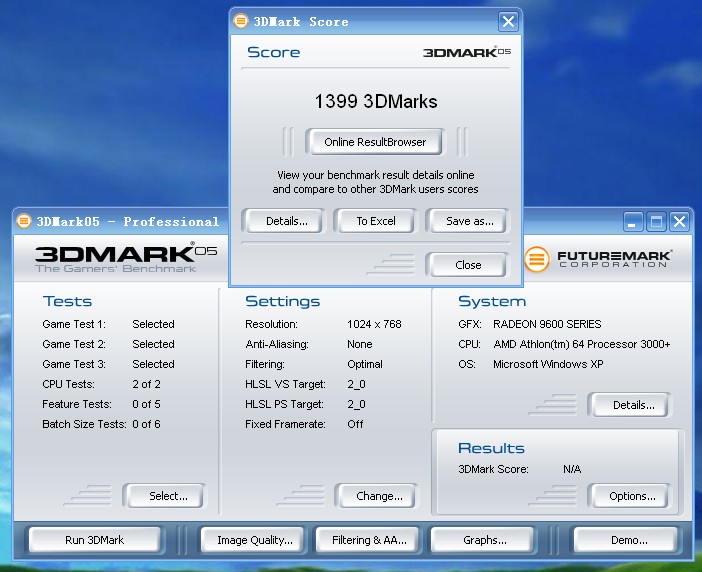This screenshot has height=572, width=702.
Task: Click the '1024 x 768' resolution value
Action: (x=374, y=324)
